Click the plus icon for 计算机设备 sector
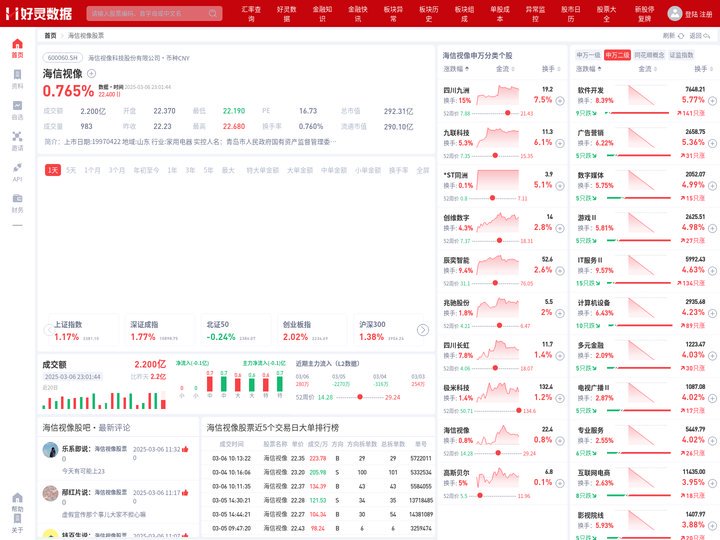This screenshot has width=720, height=540. (712, 313)
